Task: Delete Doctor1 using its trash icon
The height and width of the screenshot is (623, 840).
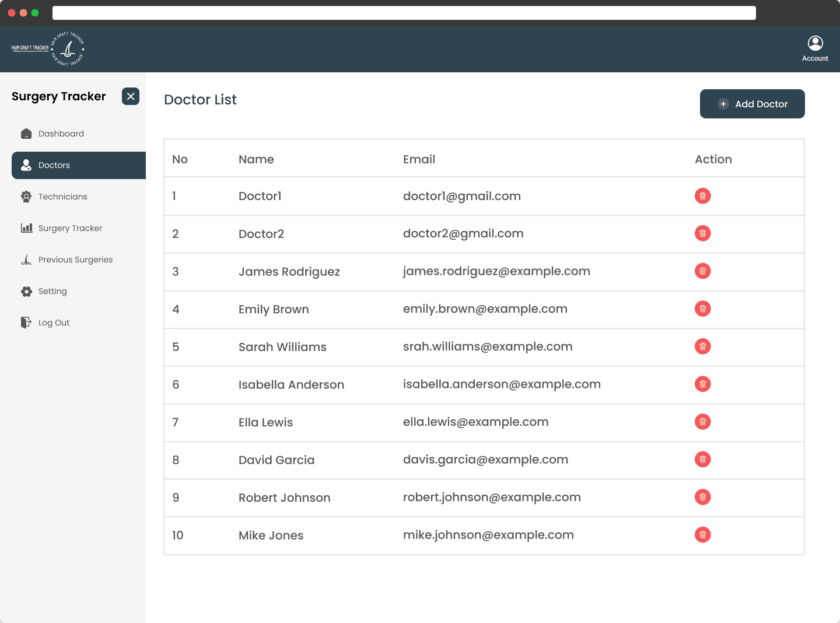Action: point(702,196)
